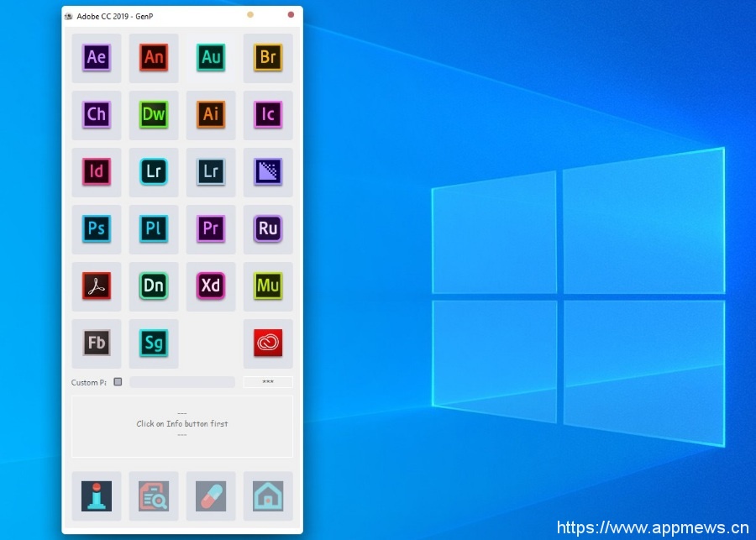
Task: Enable the Custom P: checkbox
Action: (x=118, y=382)
